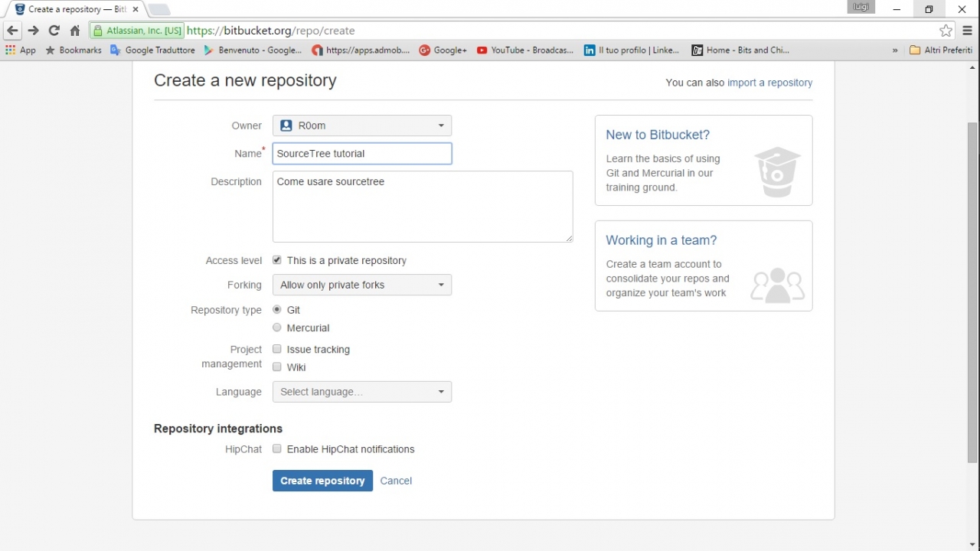This screenshot has width=980, height=551.
Task: Open the Altri Preferiti folder
Action: (941, 50)
